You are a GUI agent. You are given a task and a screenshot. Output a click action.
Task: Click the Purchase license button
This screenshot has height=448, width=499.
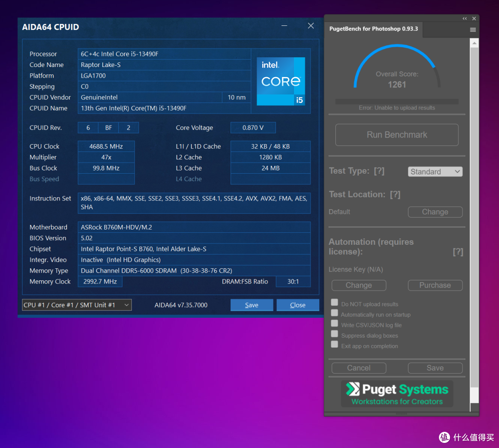pos(435,285)
